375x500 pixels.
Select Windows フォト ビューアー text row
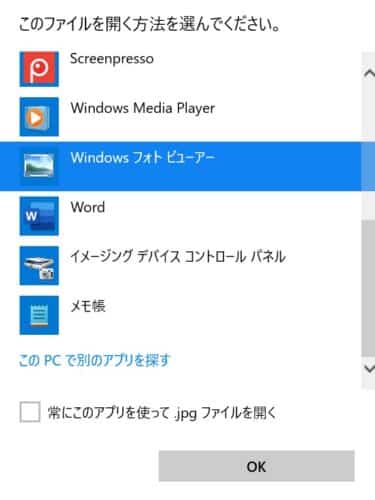click(x=180, y=166)
